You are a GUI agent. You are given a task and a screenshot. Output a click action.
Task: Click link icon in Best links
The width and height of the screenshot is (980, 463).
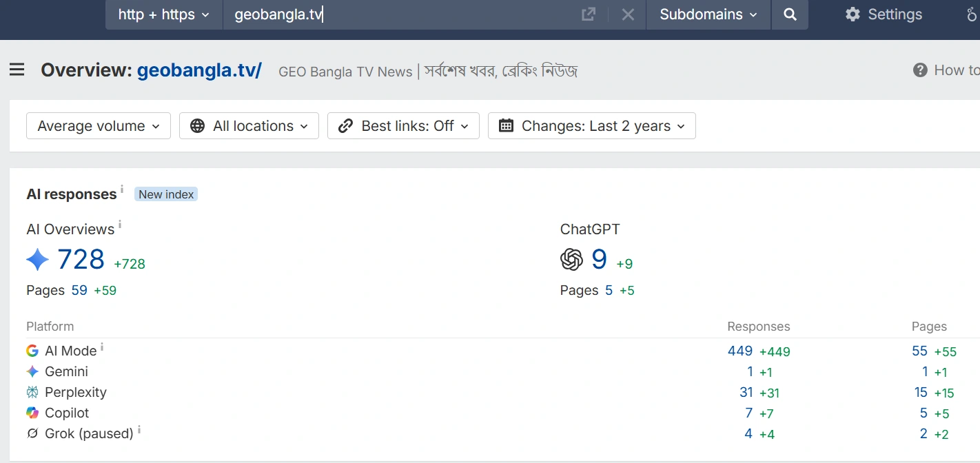346,126
